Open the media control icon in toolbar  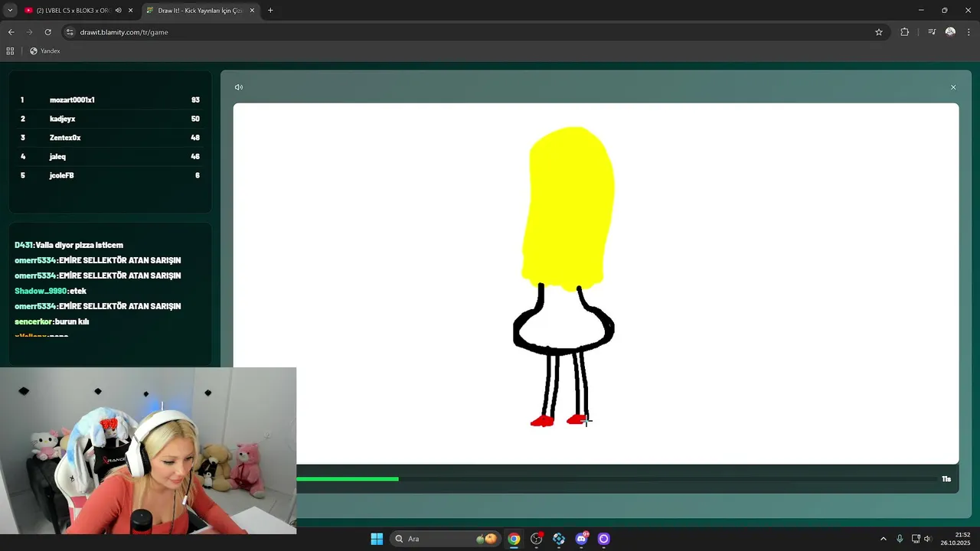coord(932,32)
